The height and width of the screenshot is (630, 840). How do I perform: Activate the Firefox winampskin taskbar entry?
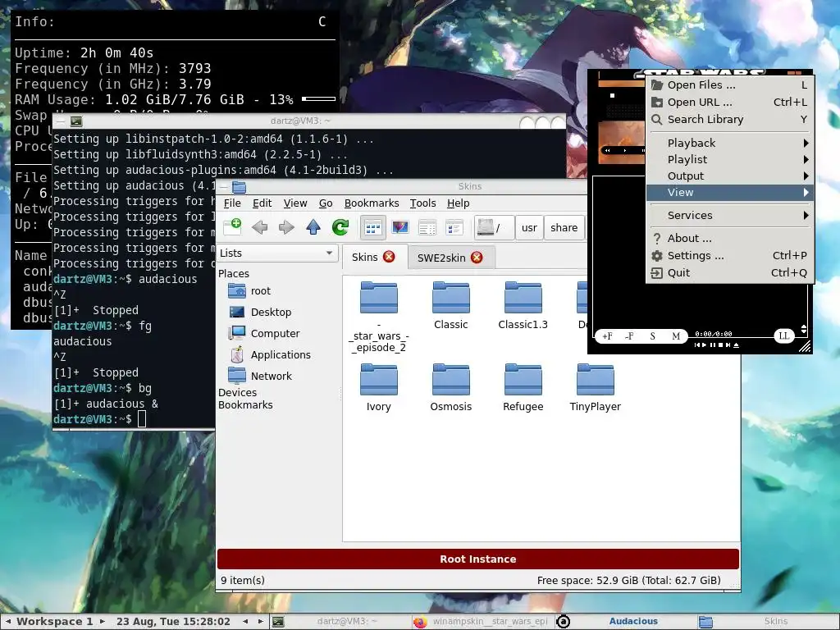pos(482,622)
